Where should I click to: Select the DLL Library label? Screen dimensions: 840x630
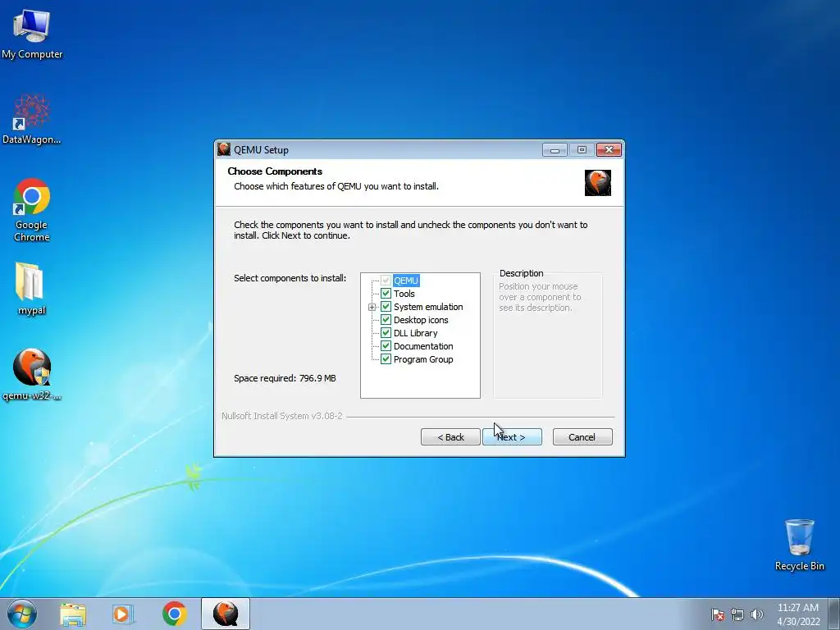[x=416, y=333]
